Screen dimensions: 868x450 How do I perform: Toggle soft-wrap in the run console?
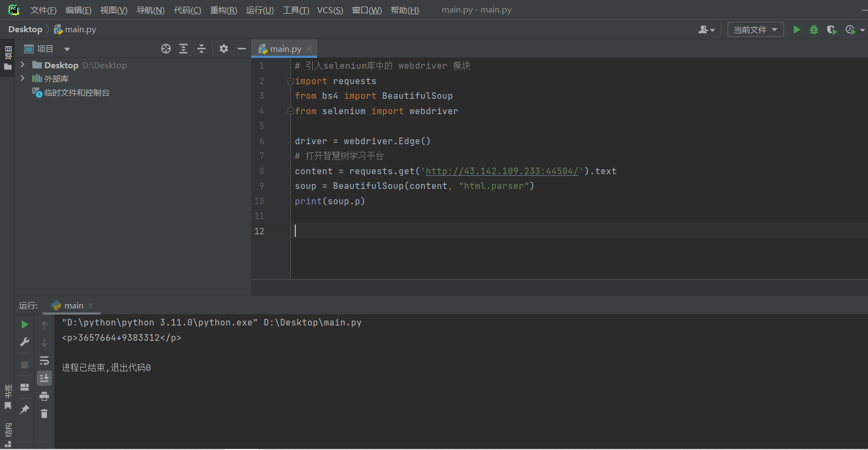click(44, 360)
